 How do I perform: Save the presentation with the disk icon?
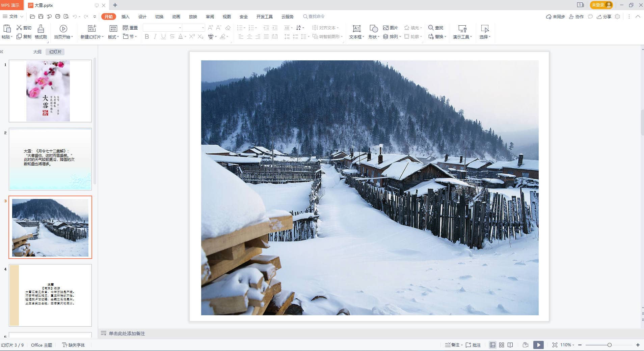click(41, 17)
